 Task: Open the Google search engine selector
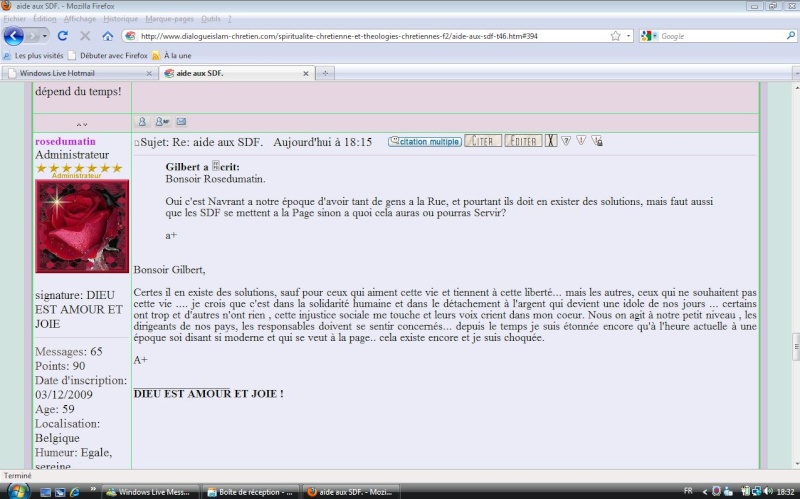coord(649,36)
